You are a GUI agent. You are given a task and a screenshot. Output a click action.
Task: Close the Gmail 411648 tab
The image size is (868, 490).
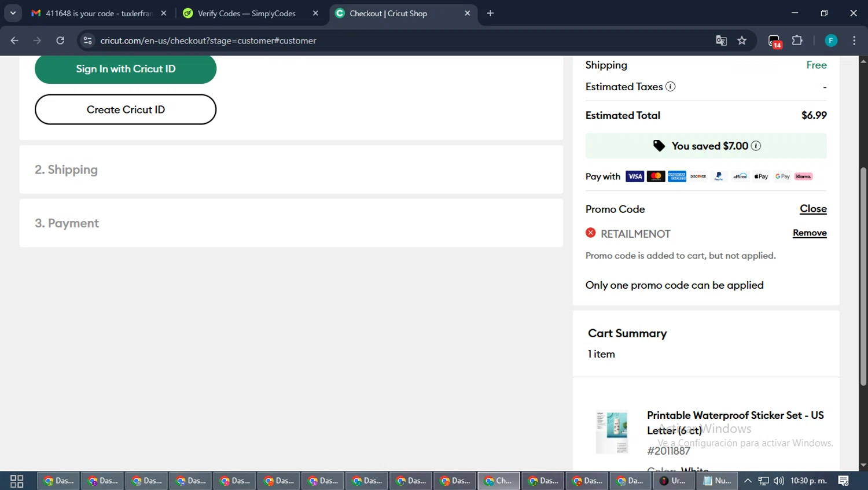(164, 13)
